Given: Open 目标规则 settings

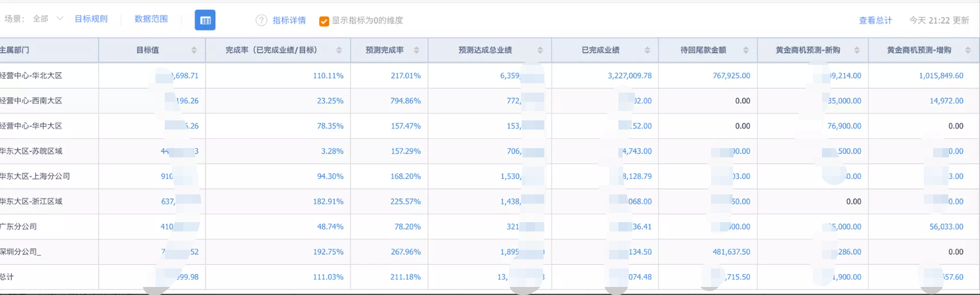Looking at the screenshot, I should (x=91, y=19).
